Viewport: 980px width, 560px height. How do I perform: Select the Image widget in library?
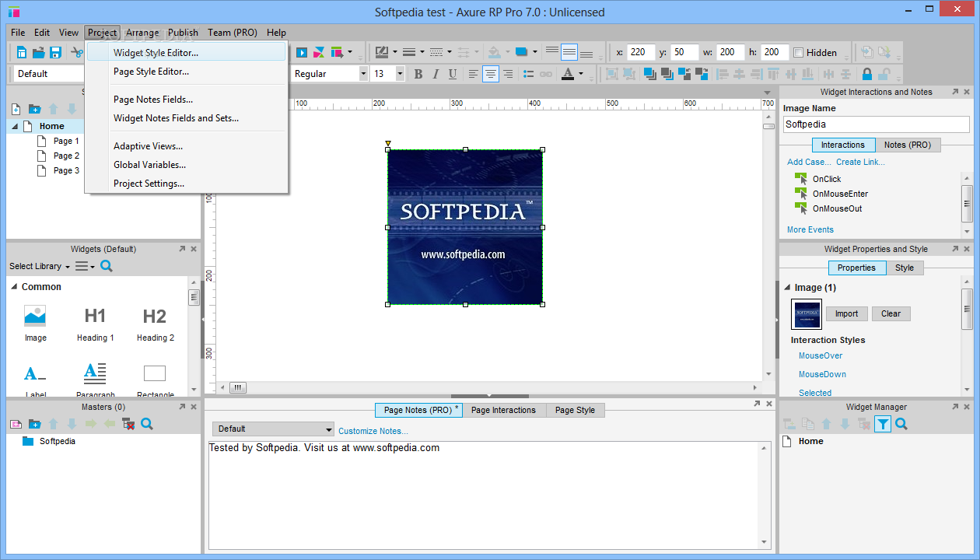click(35, 324)
